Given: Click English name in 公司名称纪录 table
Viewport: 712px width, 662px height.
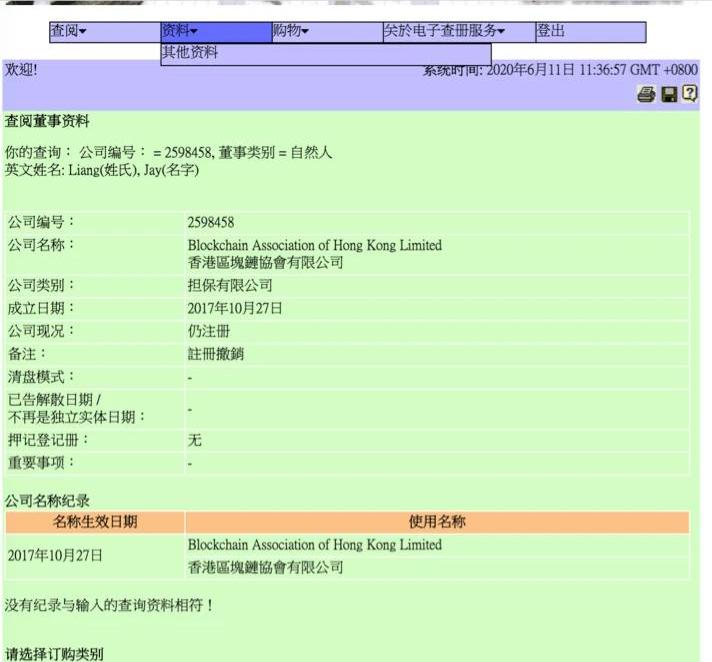Looking at the screenshot, I should (x=315, y=545).
